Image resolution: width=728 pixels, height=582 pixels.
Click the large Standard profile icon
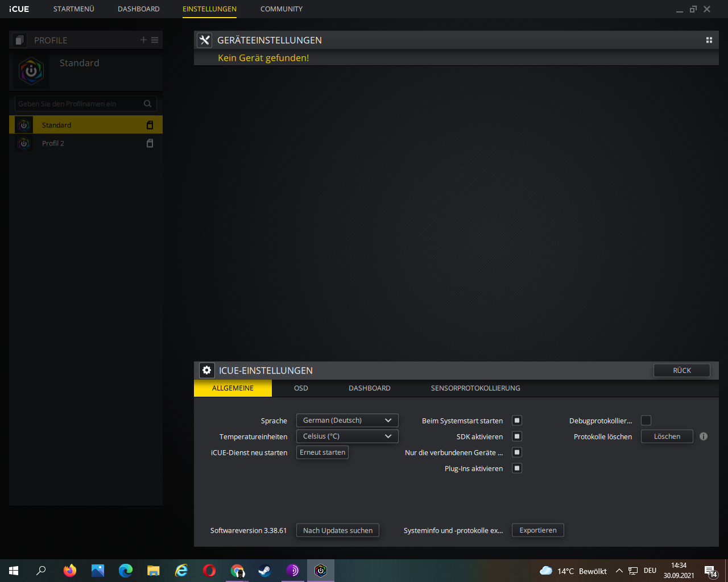pos(31,71)
